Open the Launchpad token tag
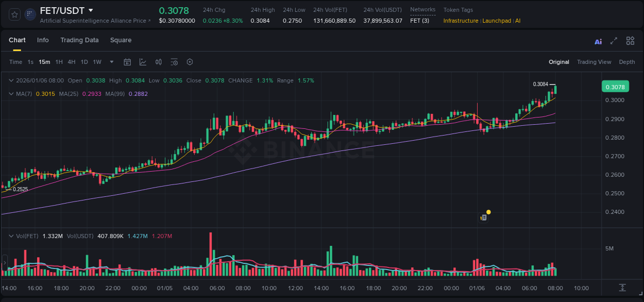 point(497,21)
